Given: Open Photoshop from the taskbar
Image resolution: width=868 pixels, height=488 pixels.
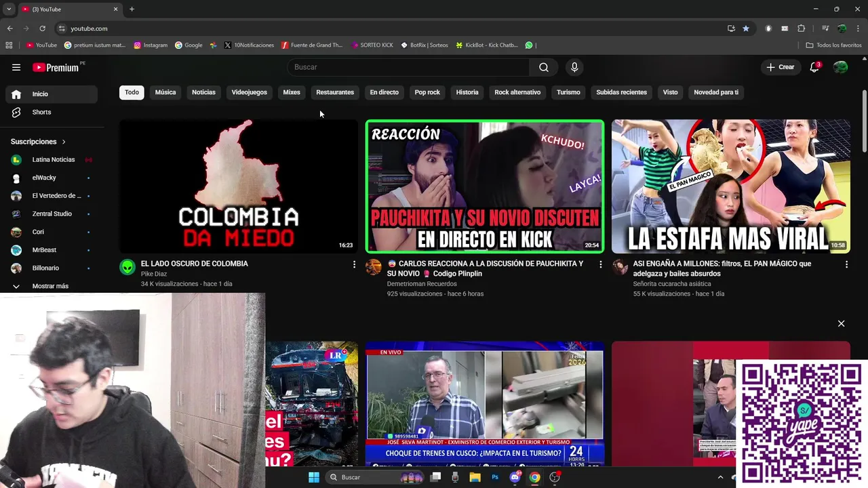Looking at the screenshot, I should pos(495,477).
